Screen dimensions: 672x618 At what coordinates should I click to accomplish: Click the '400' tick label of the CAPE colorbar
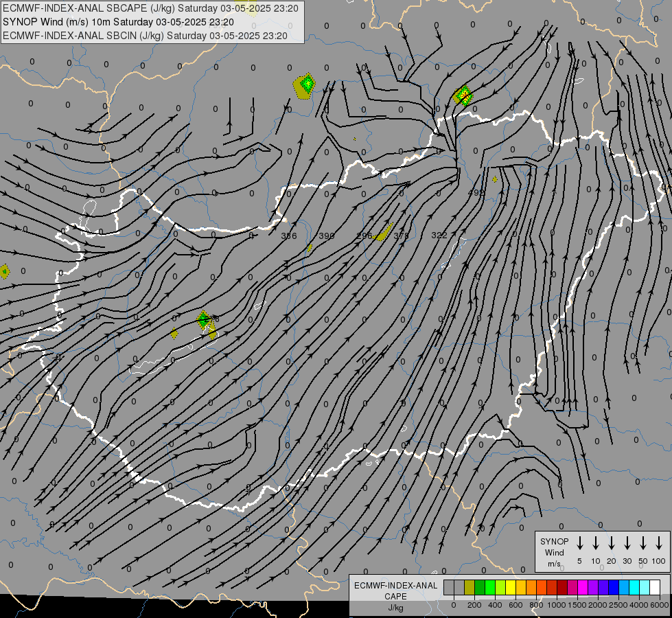(495, 605)
